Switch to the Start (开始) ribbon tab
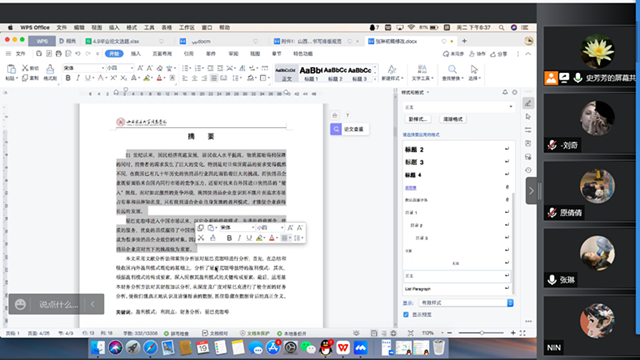 coord(114,53)
